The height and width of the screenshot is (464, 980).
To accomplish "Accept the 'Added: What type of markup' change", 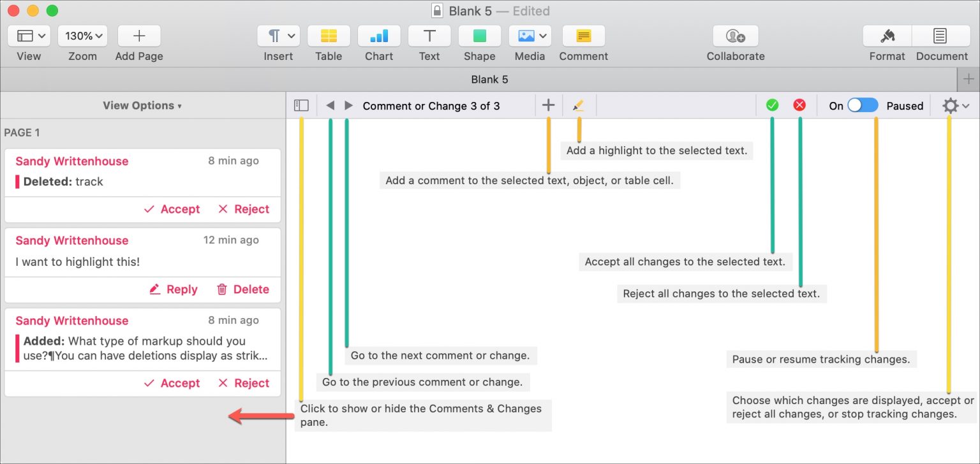I will click(x=172, y=383).
